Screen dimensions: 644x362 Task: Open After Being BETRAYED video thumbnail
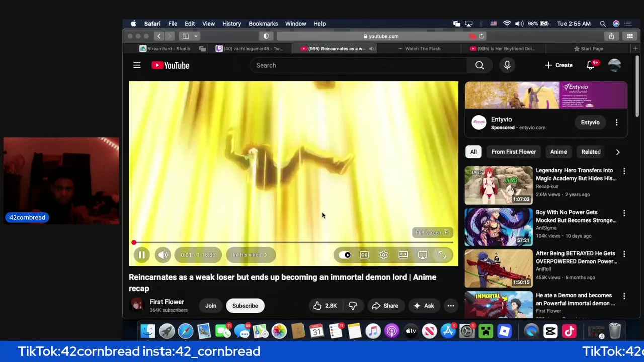tap(499, 268)
